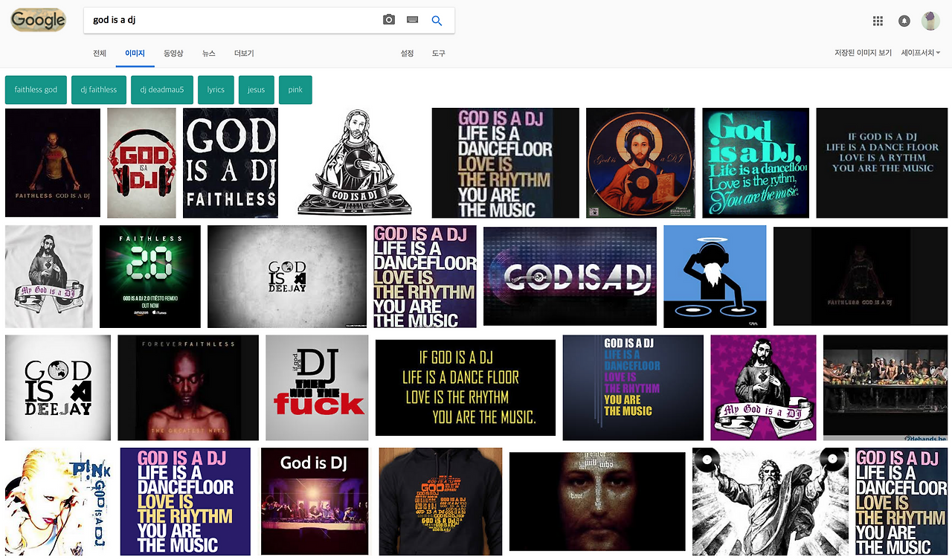Open the Google apps grid icon
952x560 pixels.
(x=878, y=21)
